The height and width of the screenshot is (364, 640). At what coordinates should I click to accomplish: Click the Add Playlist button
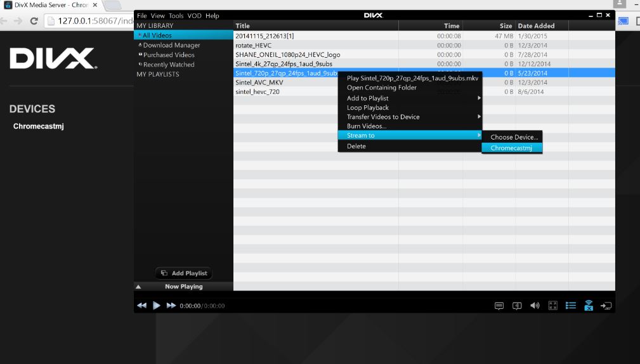coord(184,273)
